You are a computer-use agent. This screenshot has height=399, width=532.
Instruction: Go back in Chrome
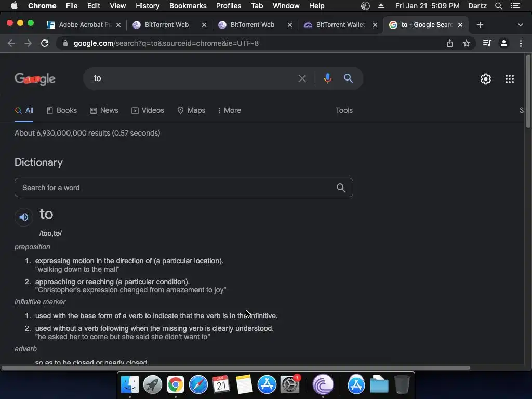pos(11,43)
